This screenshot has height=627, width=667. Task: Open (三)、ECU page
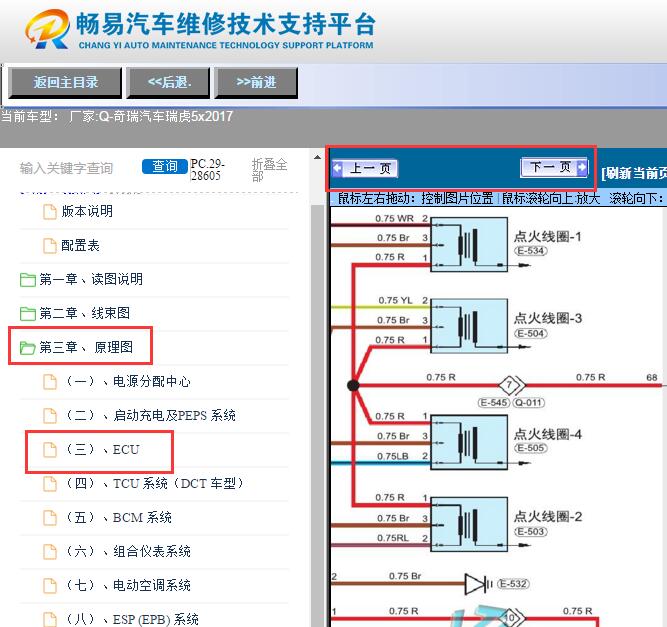pyautogui.click(x=102, y=449)
